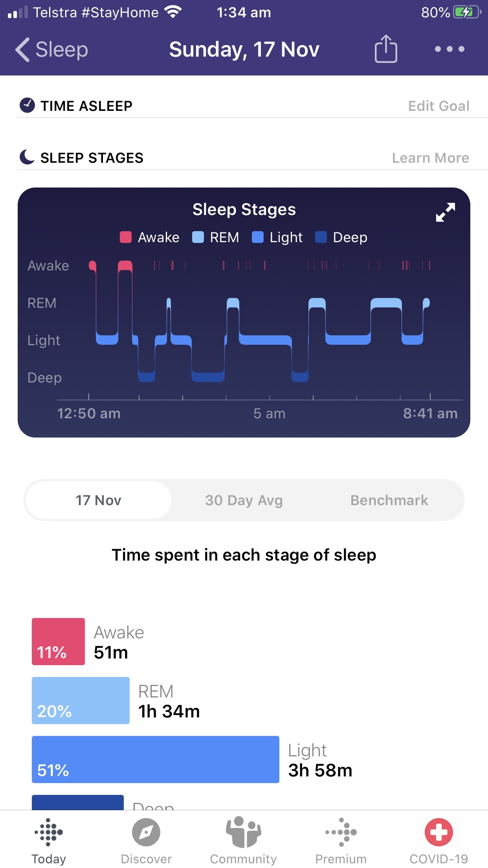Viewport: 488px width, 868px height.
Task: Go back to Sleep screen
Action: point(51,50)
